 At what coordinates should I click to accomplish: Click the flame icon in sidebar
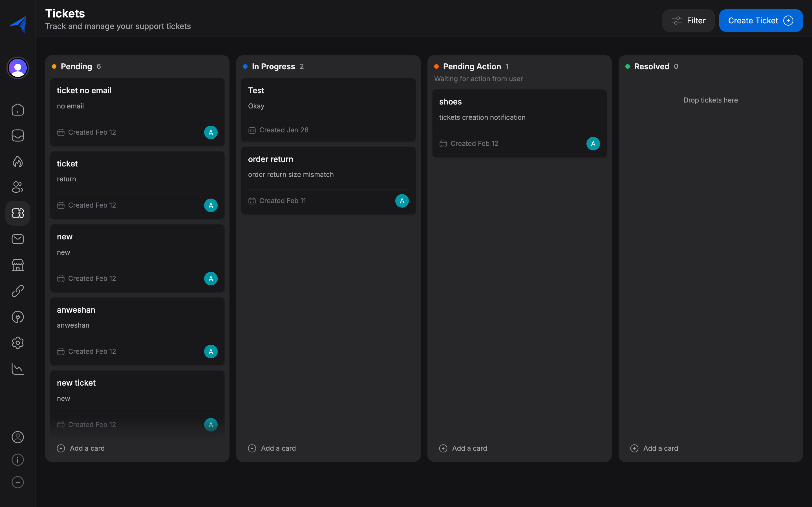[x=18, y=161]
